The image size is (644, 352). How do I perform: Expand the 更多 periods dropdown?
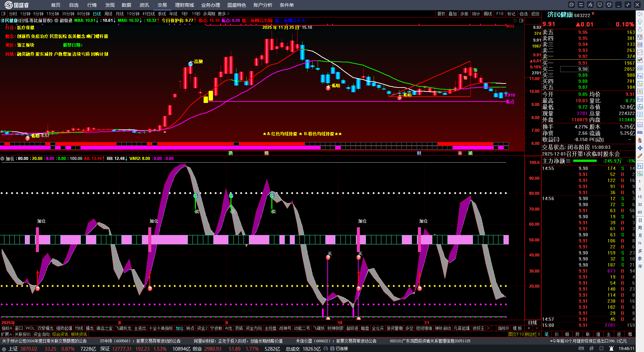point(224,14)
